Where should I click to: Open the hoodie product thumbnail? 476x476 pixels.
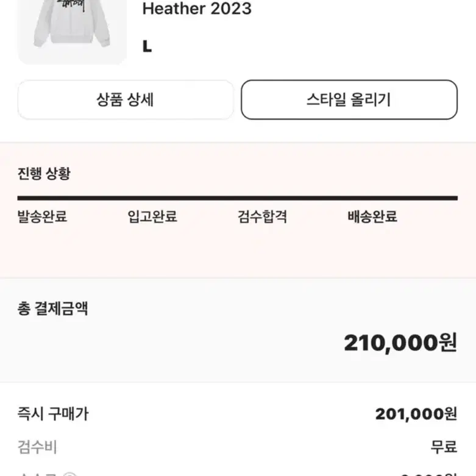[x=73, y=30]
